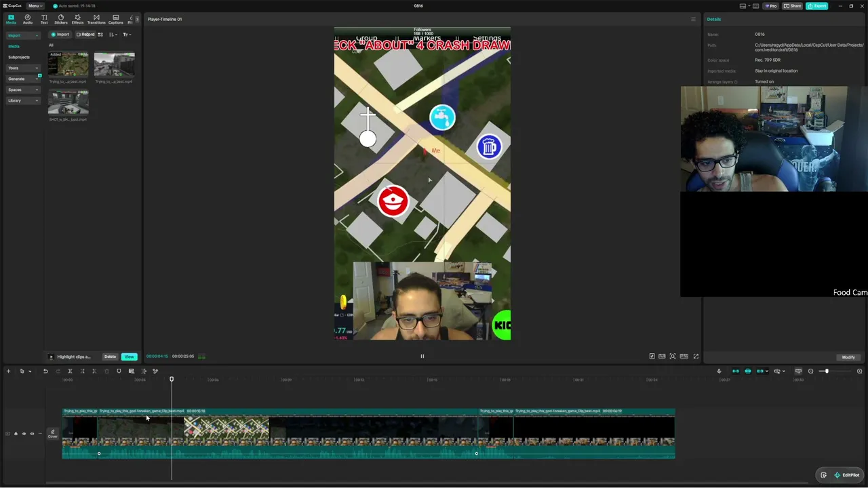Image resolution: width=868 pixels, height=488 pixels.
Task: Open the Details tab
Action: click(714, 19)
